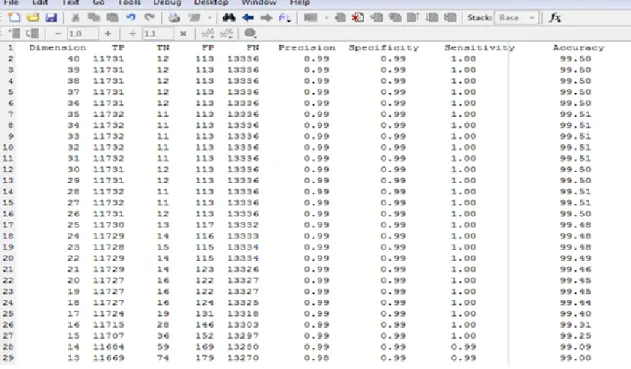This screenshot has width=631, height=369.
Task: Save the file with the floppy disk icon
Action: pyautogui.click(x=51, y=17)
